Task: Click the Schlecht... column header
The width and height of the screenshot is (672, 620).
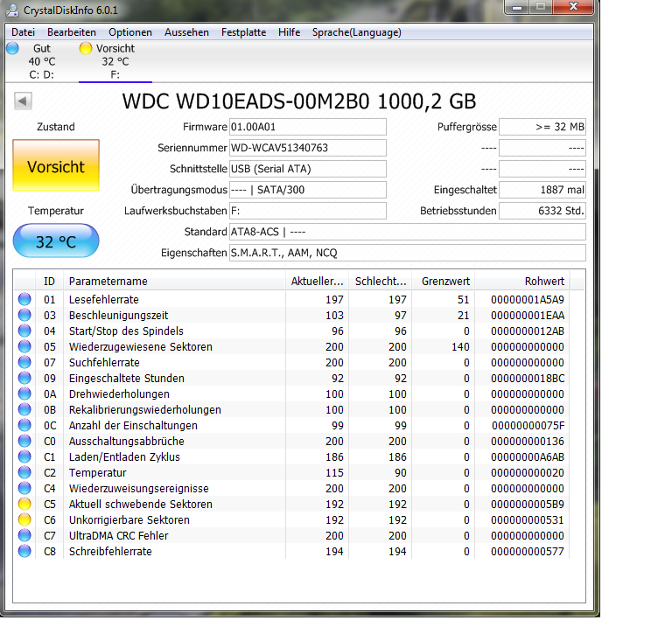Action: click(380, 281)
